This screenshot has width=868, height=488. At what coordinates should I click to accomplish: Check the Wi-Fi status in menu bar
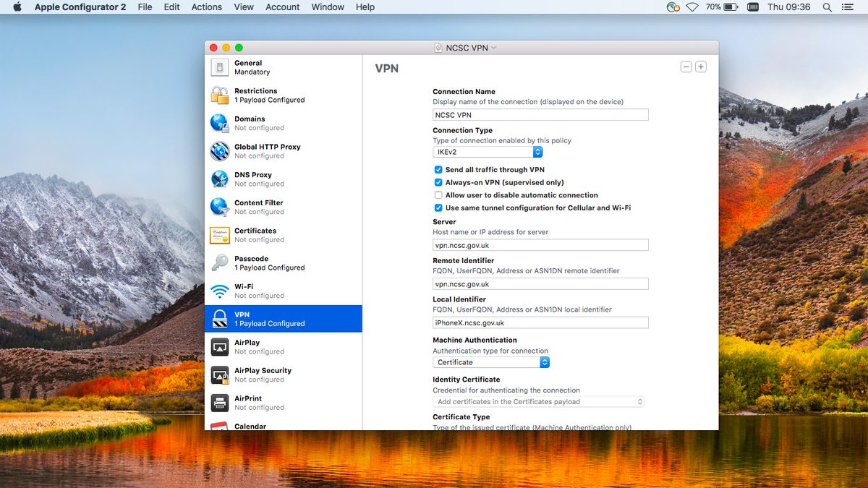click(692, 7)
